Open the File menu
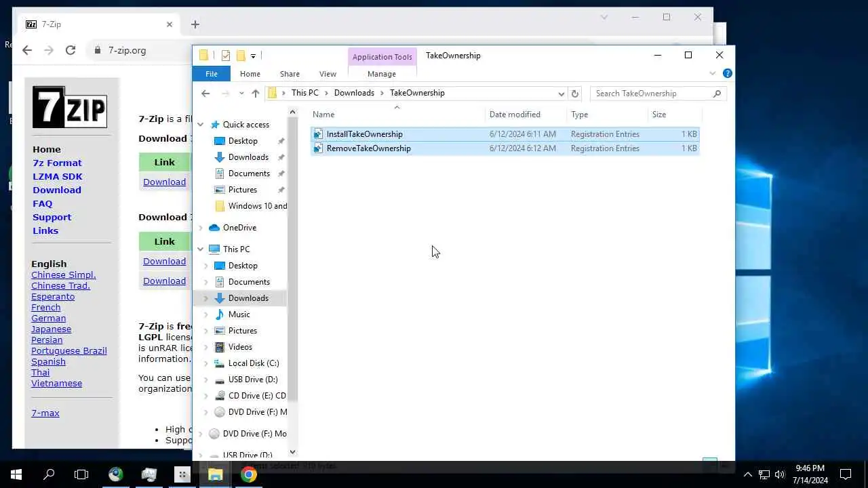Viewport: 868px width, 488px height. click(x=212, y=74)
